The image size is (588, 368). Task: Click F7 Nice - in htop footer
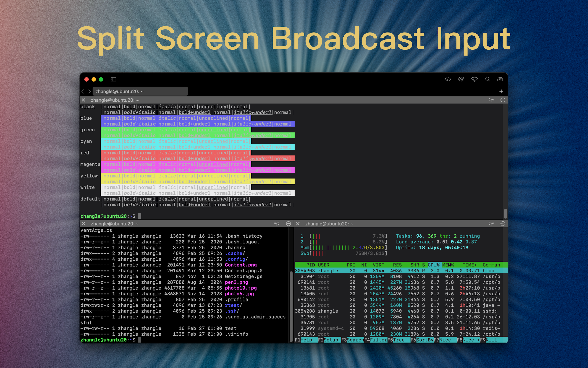point(445,340)
